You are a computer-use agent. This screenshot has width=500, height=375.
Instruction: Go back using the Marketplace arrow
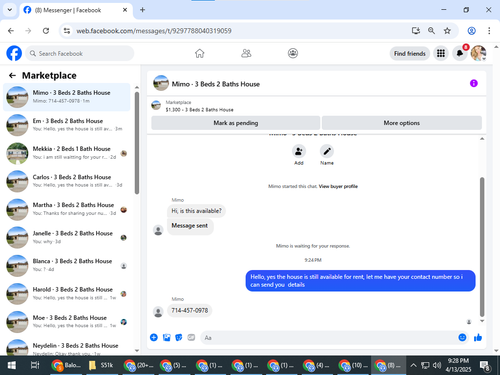click(12, 76)
